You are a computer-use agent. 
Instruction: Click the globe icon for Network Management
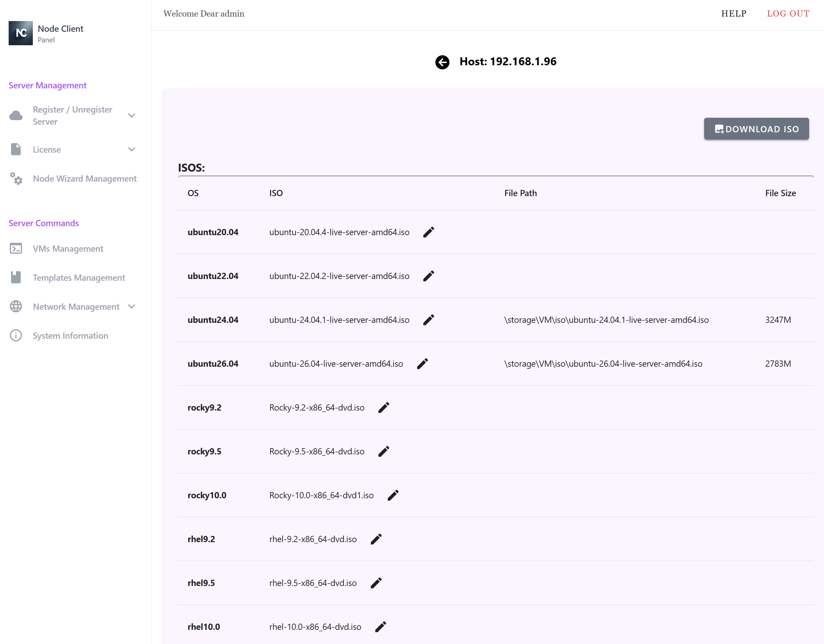(x=16, y=307)
